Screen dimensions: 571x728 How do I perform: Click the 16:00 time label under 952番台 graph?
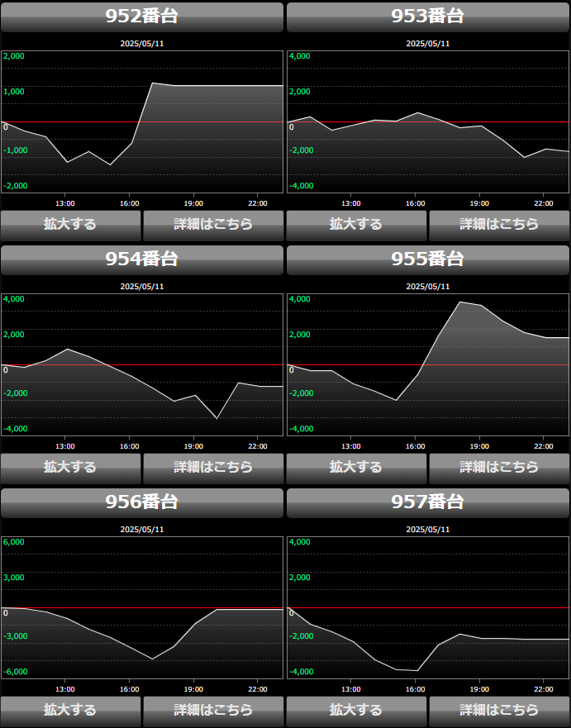130,203
